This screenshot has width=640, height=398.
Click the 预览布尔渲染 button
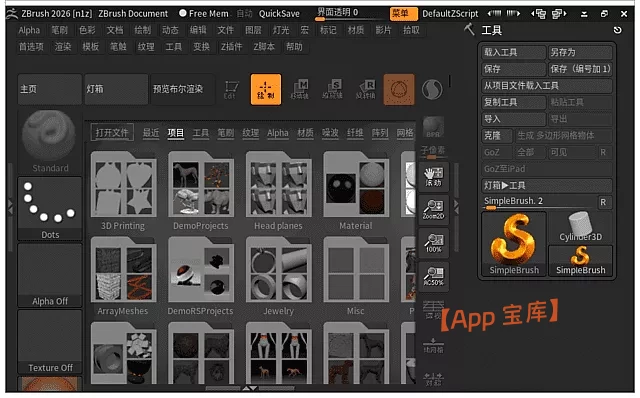click(182, 89)
